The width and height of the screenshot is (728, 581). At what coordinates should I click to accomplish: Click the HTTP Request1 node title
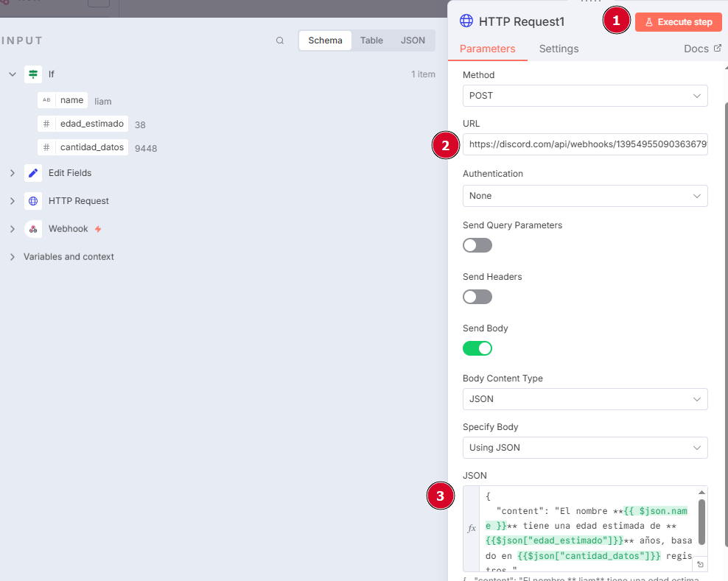[522, 22]
